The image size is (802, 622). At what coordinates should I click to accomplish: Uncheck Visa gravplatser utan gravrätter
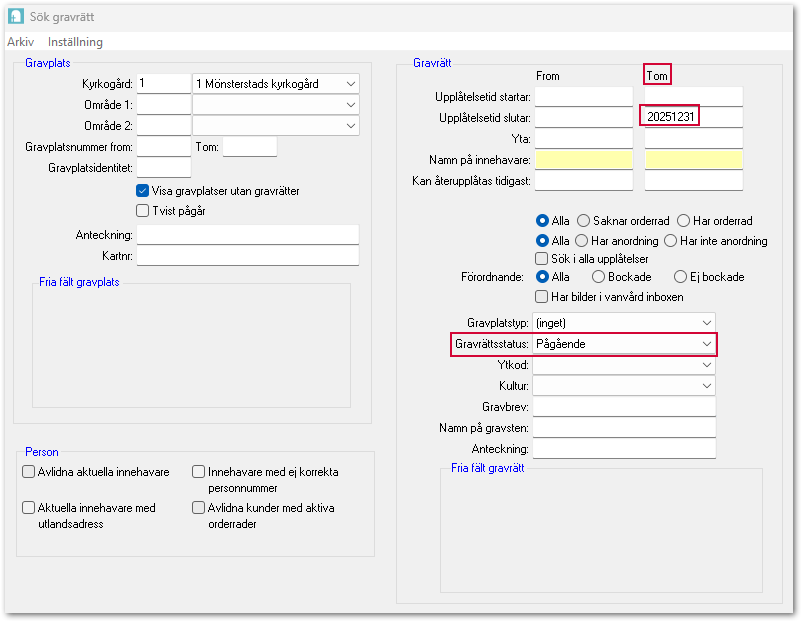pos(143,191)
